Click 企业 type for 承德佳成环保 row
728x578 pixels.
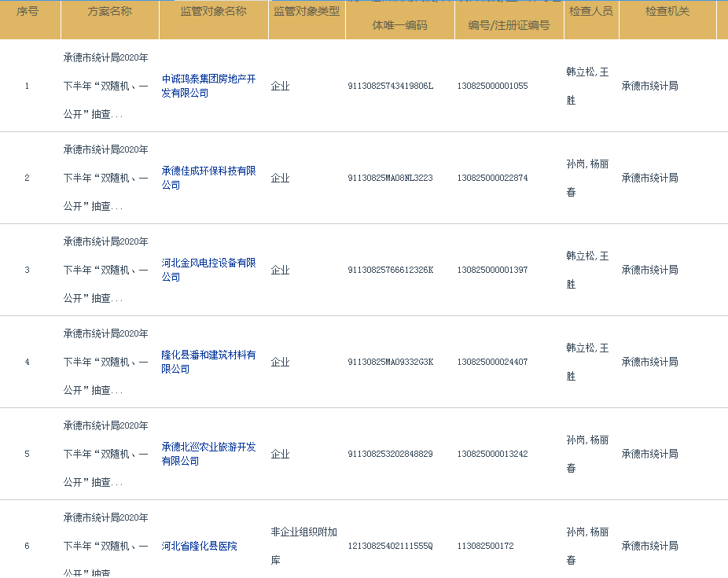coord(281,178)
